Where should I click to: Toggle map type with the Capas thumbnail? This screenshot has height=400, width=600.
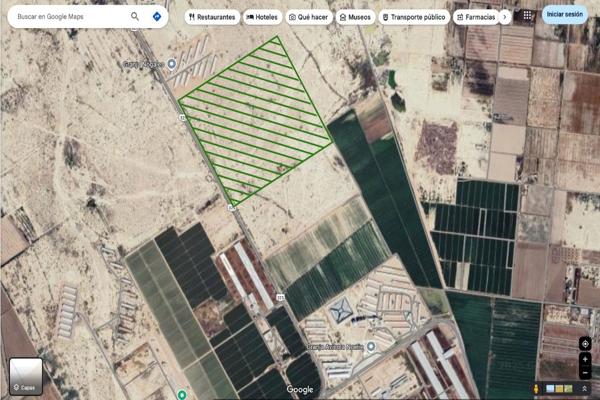[25, 376]
